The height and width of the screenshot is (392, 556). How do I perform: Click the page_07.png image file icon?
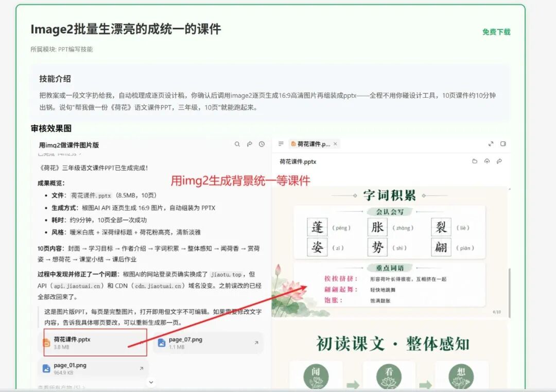coord(162,343)
